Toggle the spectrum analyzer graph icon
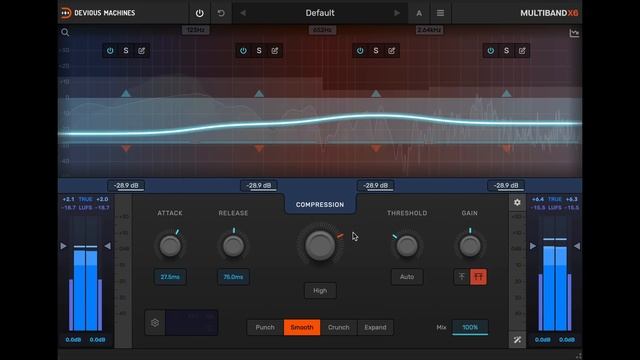The width and height of the screenshot is (640, 360). click(574, 33)
